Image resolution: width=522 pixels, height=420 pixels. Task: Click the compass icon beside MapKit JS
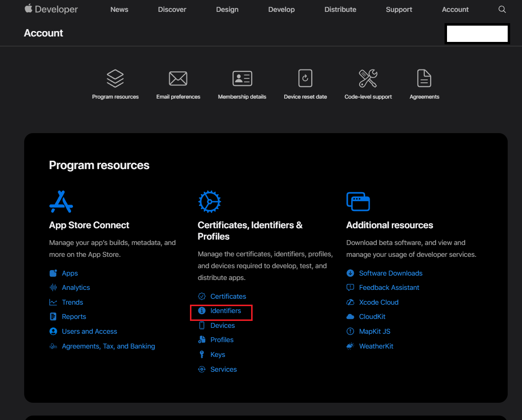(x=350, y=331)
